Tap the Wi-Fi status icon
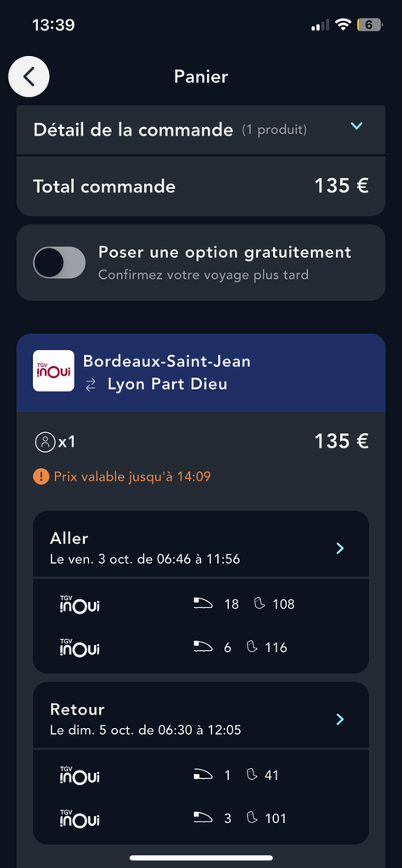The width and height of the screenshot is (402, 868). [x=343, y=25]
